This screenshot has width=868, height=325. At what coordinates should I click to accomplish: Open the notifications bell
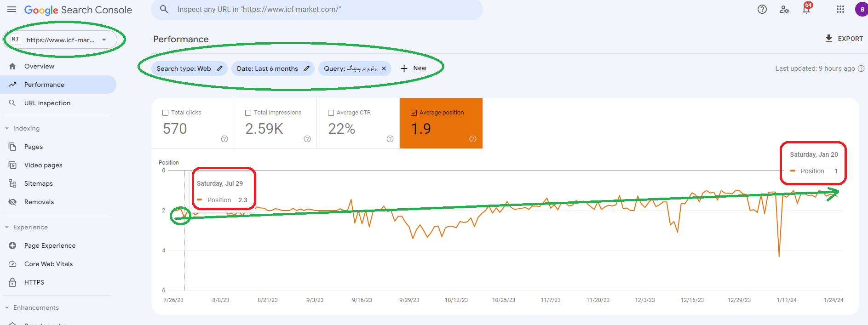(806, 10)
